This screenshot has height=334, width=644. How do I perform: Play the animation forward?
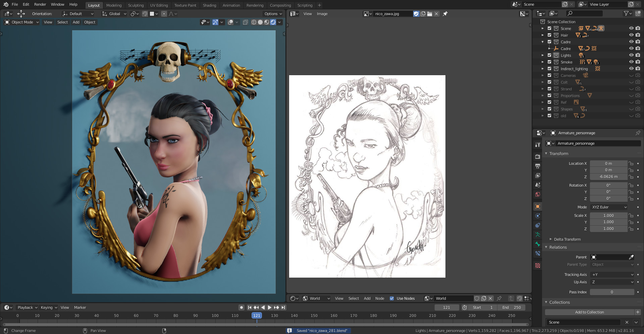269,307
